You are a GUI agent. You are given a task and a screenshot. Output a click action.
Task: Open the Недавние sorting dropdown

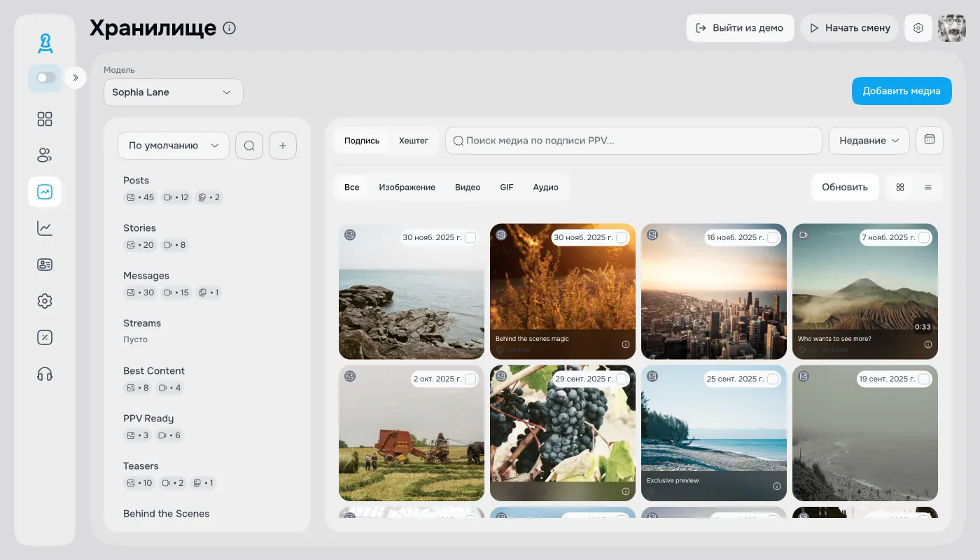pos(869,141)
